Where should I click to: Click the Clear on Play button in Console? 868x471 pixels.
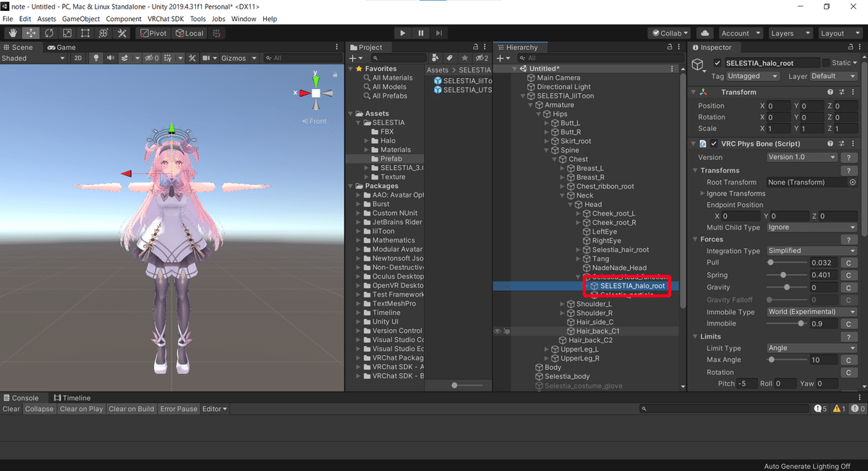[81, 409]
